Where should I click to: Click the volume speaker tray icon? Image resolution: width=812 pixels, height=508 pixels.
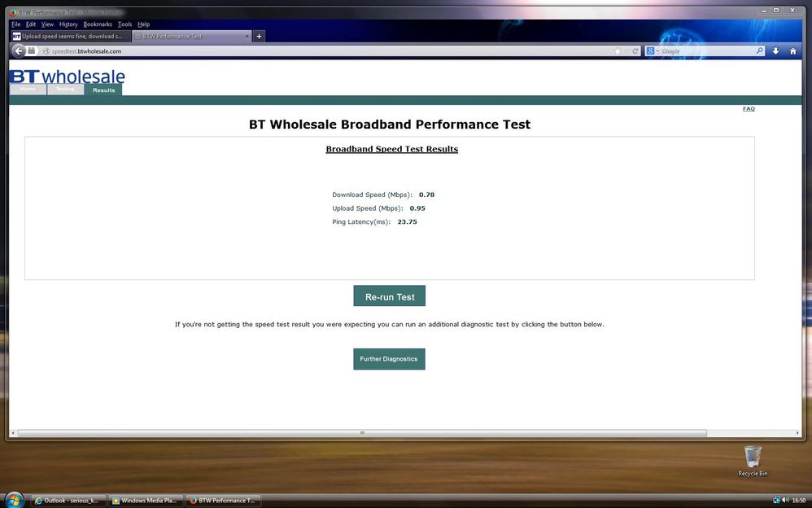[786, 500]
